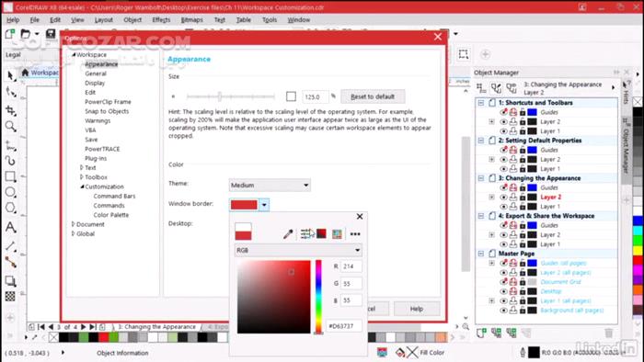This screenshot has height=362, width=644.
Task: Select the Pick tool in the toolbox
Action: (11, 75)
